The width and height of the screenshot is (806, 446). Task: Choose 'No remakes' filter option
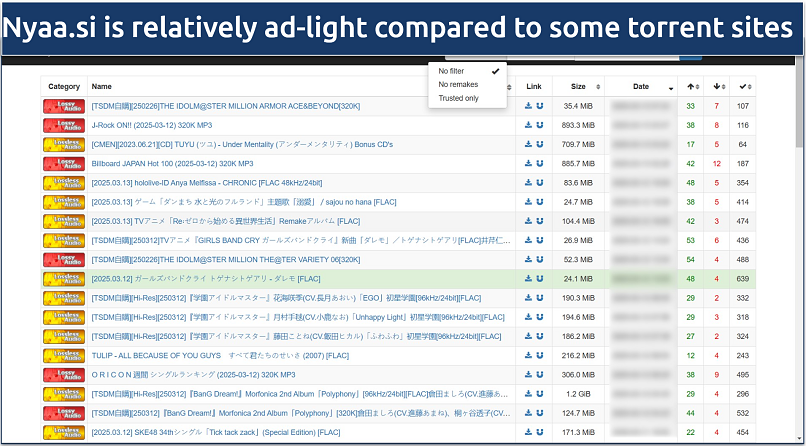click(x=467, y=84)
